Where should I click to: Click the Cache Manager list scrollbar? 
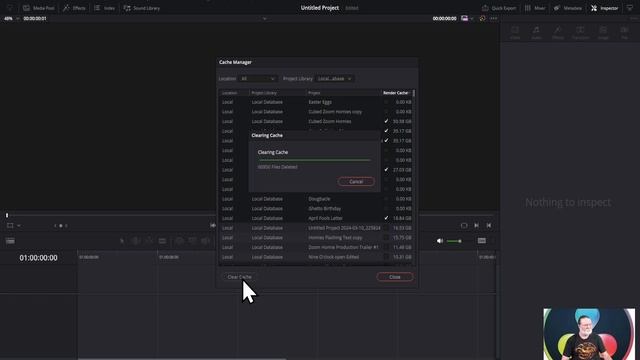coord(414,93)
